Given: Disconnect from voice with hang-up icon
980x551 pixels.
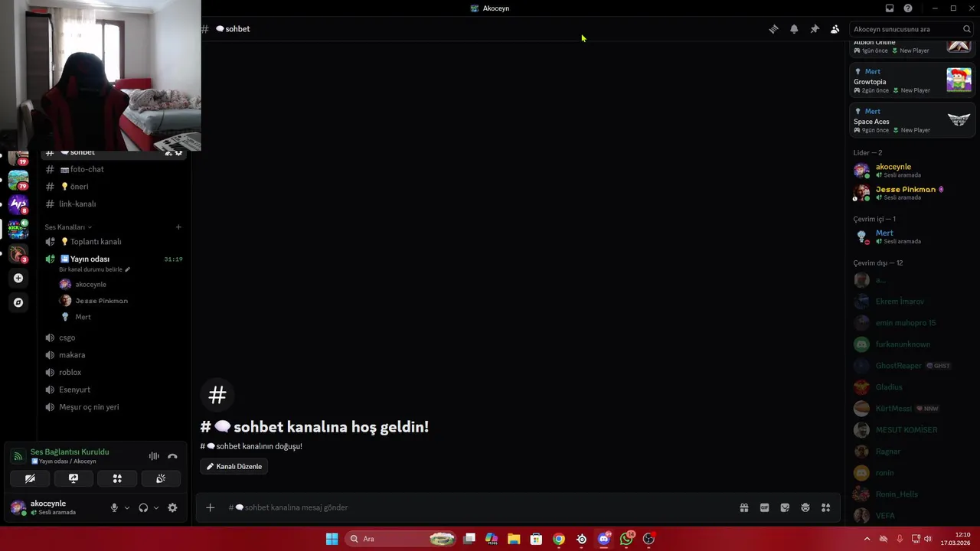Looking at the screenshot, I should pyautogui.click(x=172, y=456).
